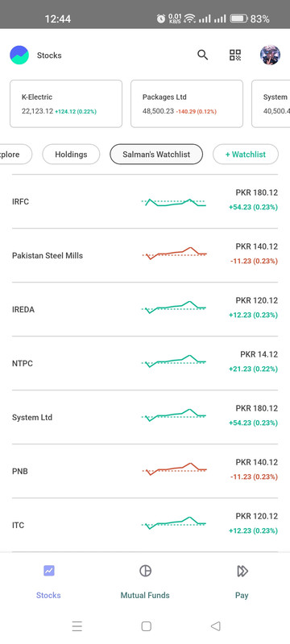The height and width of the screenshot is (644, 290).
Task: View Pakistan Steel Mills sparkline chart
Action: (x=174, y=254)
